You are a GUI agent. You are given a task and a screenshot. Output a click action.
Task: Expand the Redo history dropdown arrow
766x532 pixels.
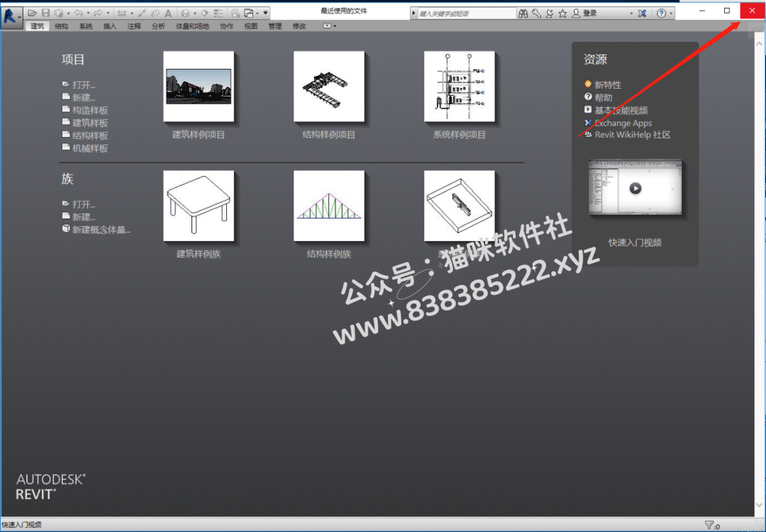[108, 13]
